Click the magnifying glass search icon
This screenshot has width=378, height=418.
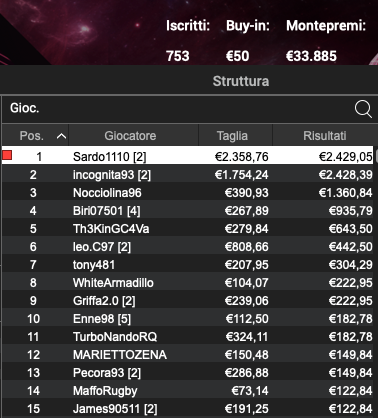(363, 109)
